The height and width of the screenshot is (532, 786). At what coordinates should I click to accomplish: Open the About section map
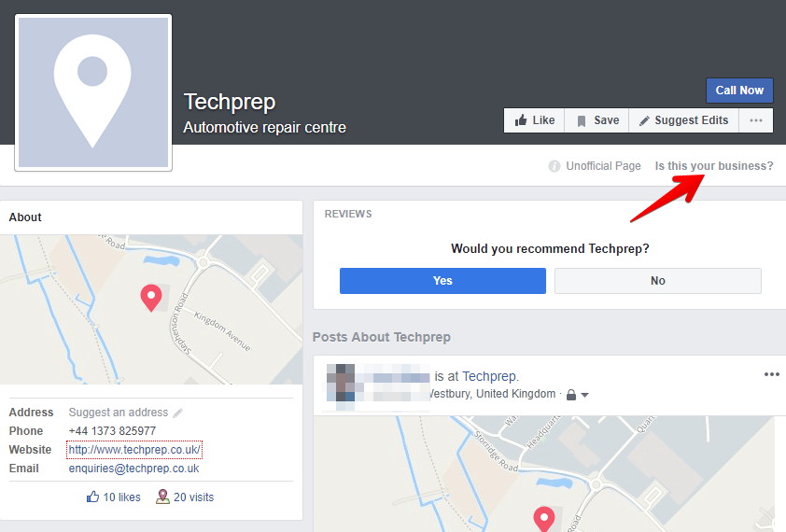[x=151, y=309]
